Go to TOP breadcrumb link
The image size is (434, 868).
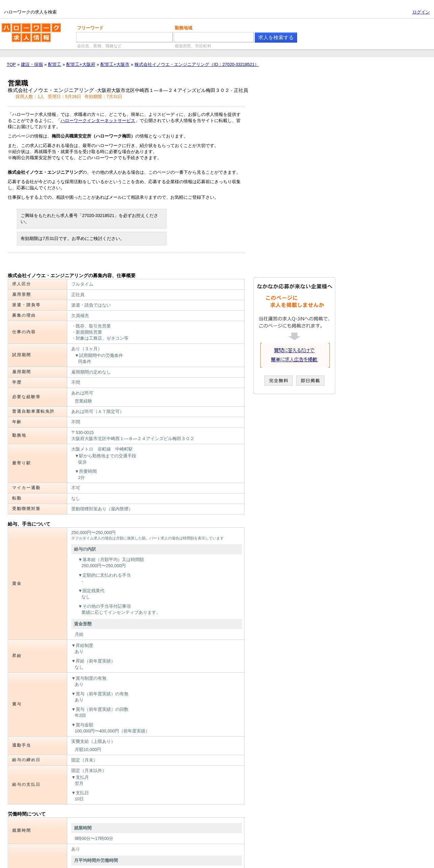click(11, 65)
